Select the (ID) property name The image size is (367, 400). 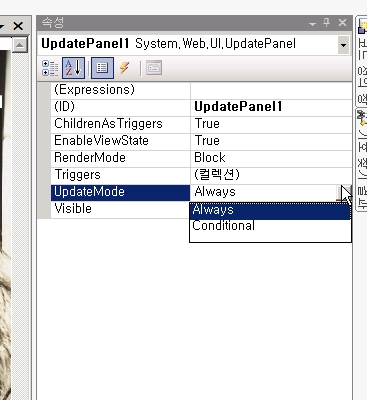click(x=65, y=107)
